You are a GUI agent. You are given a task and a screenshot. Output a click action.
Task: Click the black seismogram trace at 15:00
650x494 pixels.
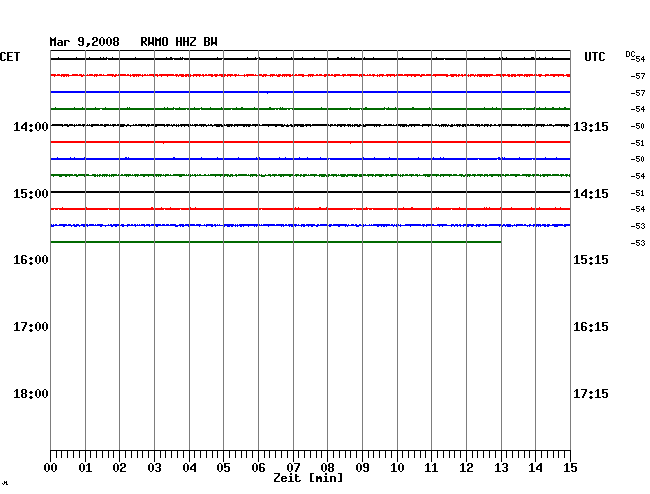click(x=310, y=192)
